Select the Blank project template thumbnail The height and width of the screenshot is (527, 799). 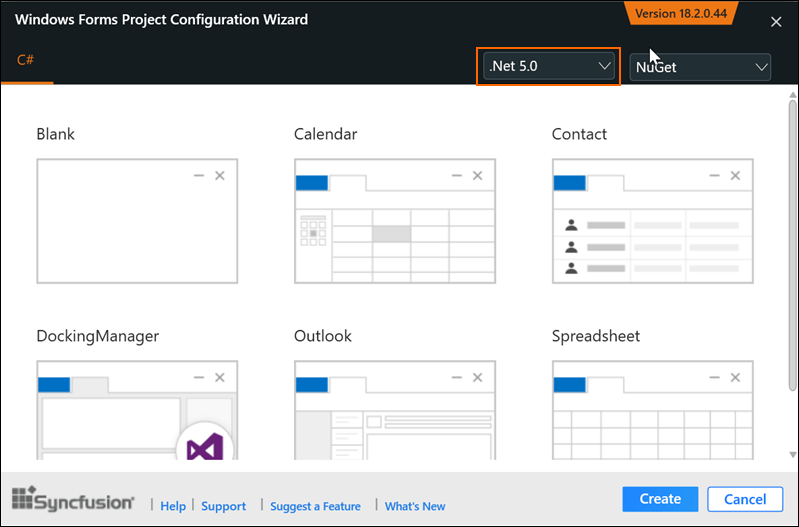[x=137, y=220]
